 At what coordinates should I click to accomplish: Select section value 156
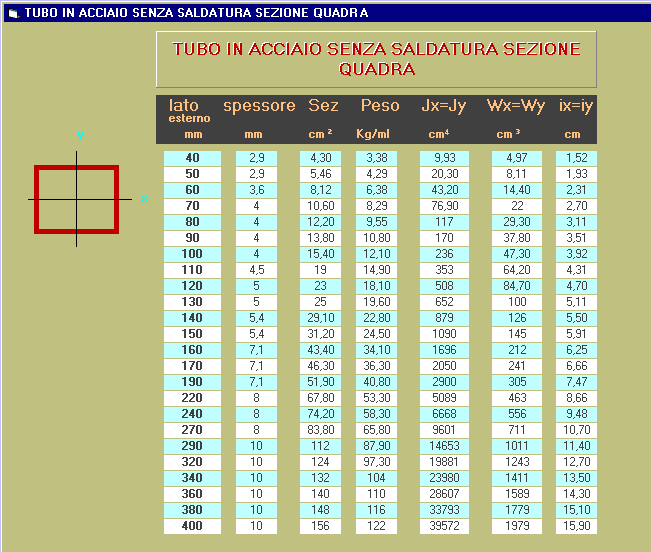click(321, 526)
